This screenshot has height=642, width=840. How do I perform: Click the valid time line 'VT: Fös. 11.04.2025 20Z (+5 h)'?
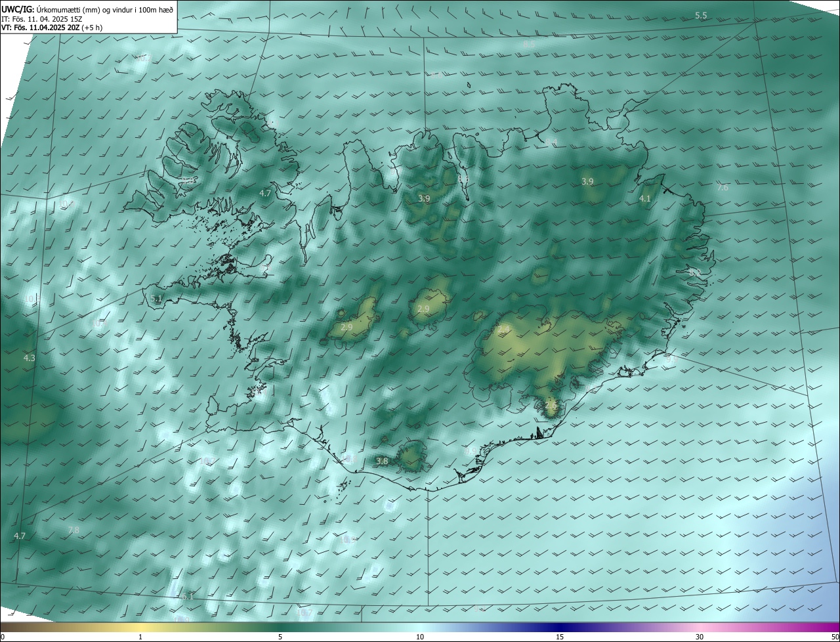tap(52, 28)
